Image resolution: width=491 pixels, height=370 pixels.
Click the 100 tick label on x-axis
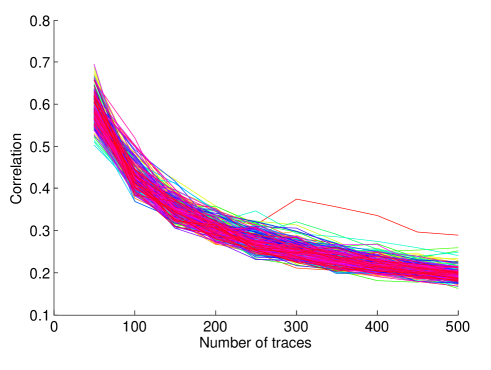[134, 327]
